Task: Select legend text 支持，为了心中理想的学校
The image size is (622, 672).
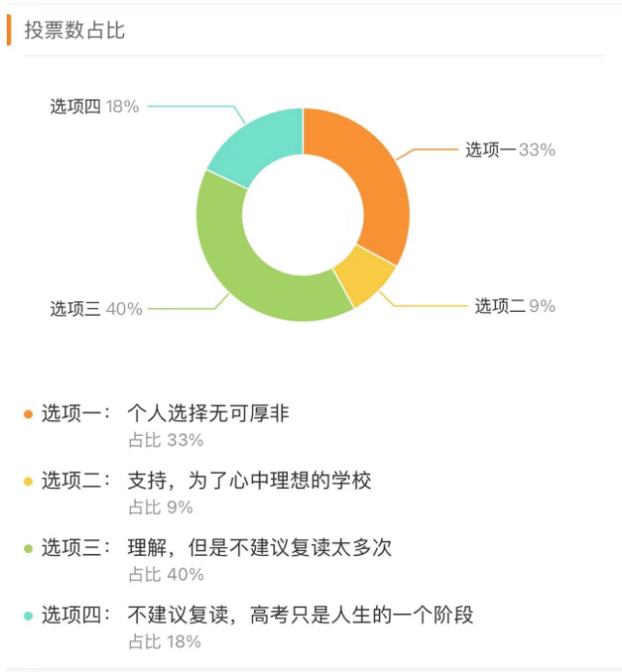Action: (249, 481)
